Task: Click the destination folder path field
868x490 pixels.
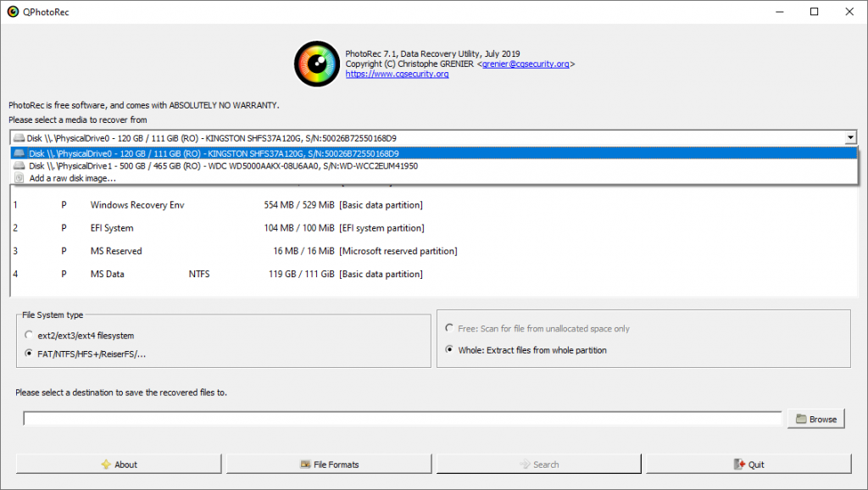Action: tap(402, 419)
